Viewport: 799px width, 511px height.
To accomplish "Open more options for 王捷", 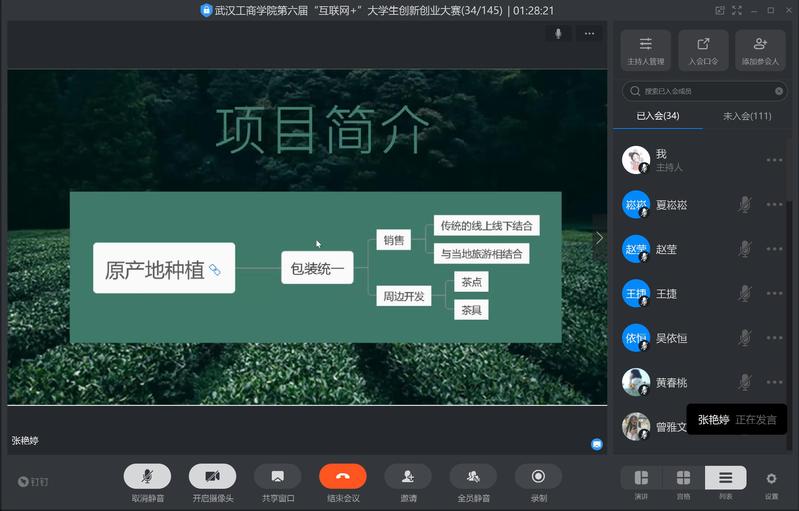I will point(774,293).
